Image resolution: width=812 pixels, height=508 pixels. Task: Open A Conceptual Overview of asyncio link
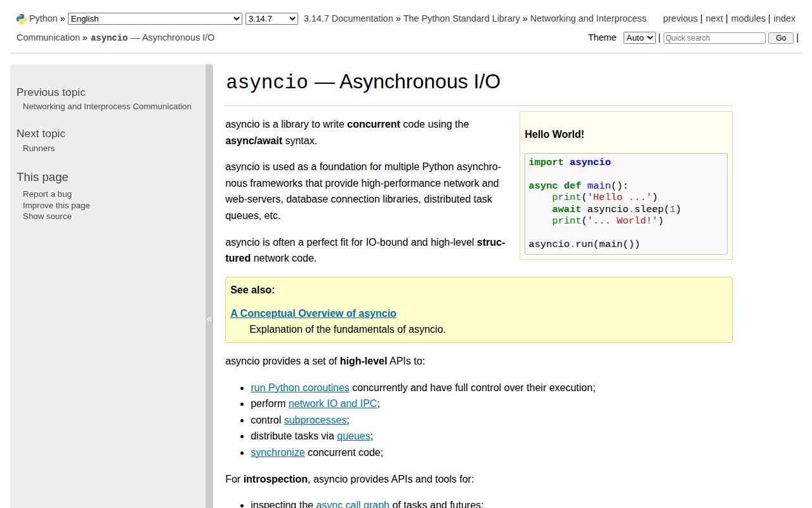[x=313, y=313]
